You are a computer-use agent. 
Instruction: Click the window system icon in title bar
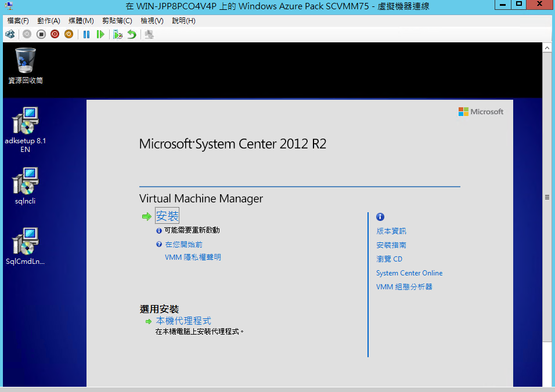(9, 6)
